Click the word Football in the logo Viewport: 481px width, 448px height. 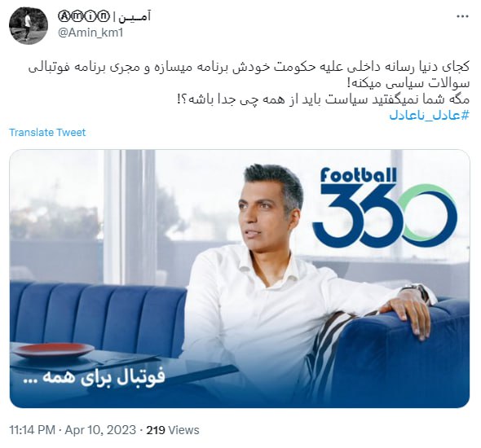tap(358, 175)
